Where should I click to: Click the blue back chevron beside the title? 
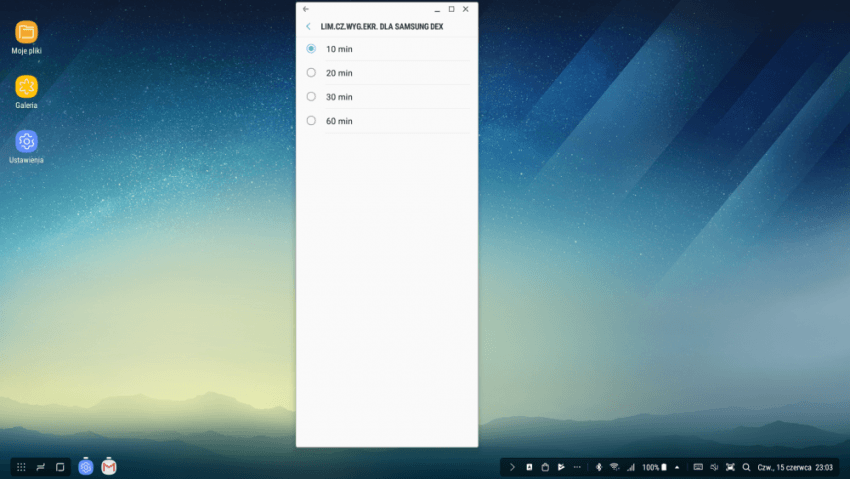click(308, 26)
